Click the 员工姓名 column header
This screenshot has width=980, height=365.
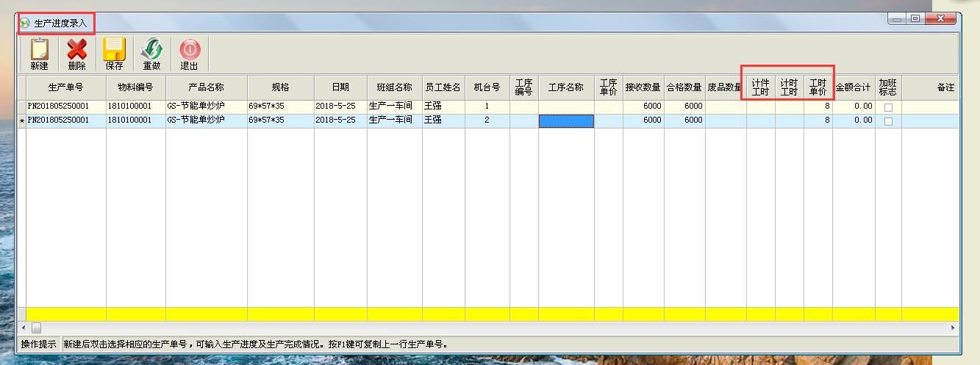click(x=443, y=87)
